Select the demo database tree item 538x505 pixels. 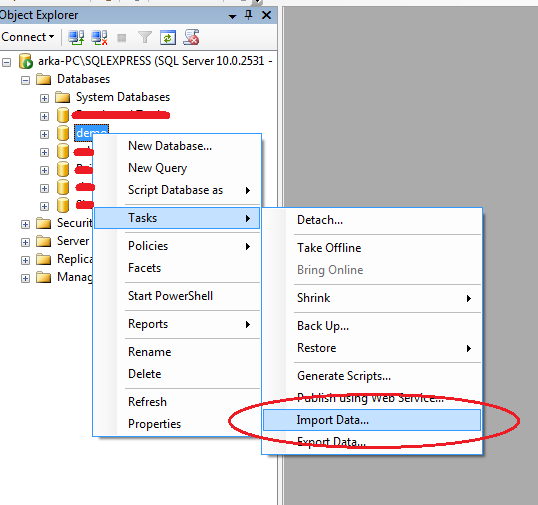click(92, 133)
